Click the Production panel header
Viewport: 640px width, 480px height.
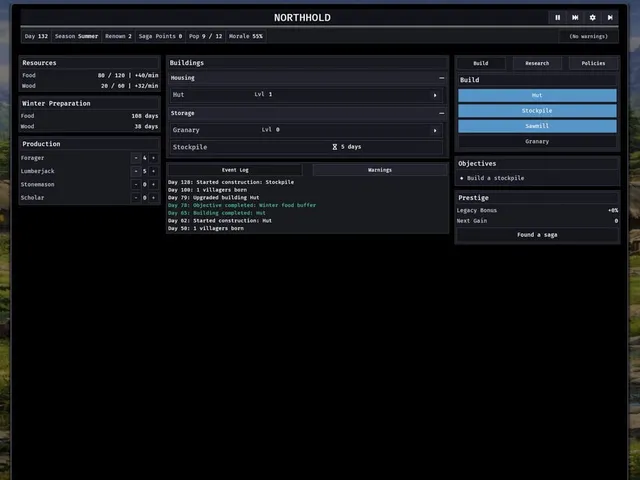coord(90,144)
